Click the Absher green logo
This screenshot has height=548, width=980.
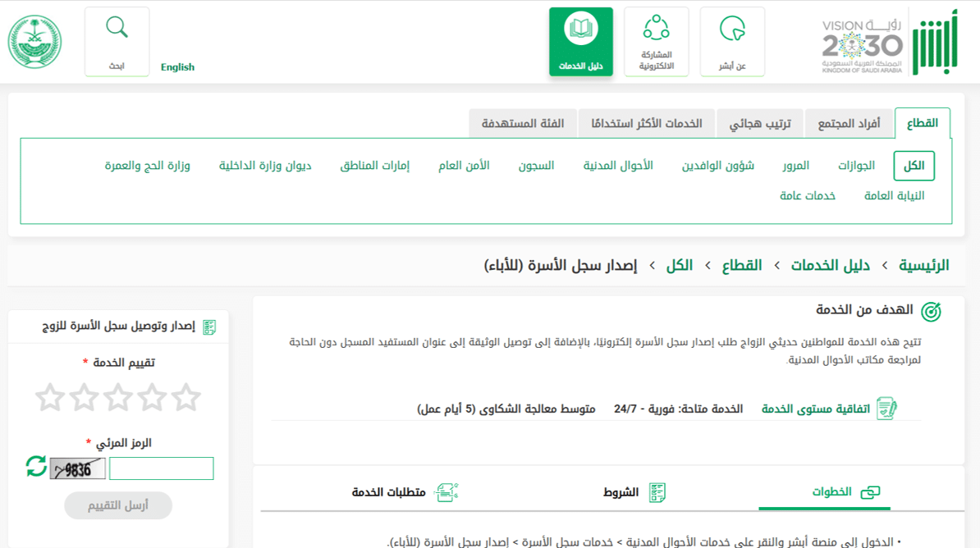pos(935,43)
